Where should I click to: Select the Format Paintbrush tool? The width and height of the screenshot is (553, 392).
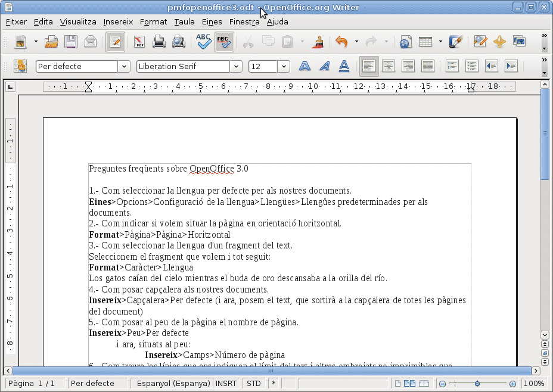(318, 42)
